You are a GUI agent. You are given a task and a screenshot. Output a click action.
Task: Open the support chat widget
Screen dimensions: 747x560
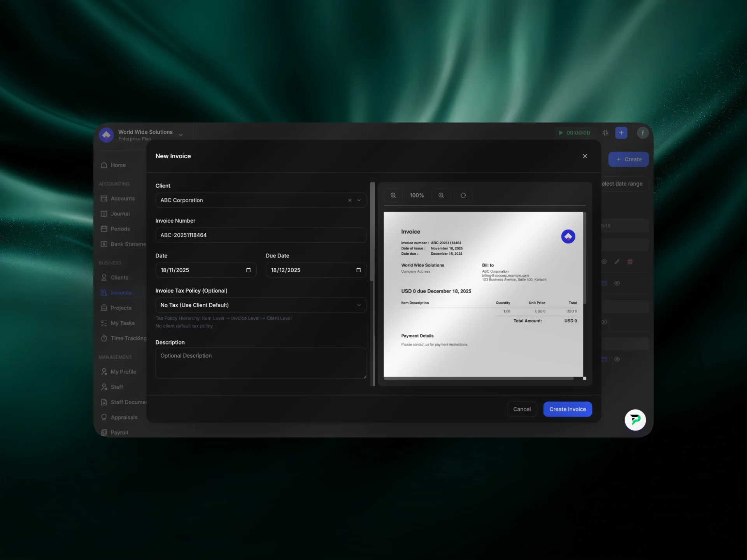pyautogui.click(x=635, y=420)
